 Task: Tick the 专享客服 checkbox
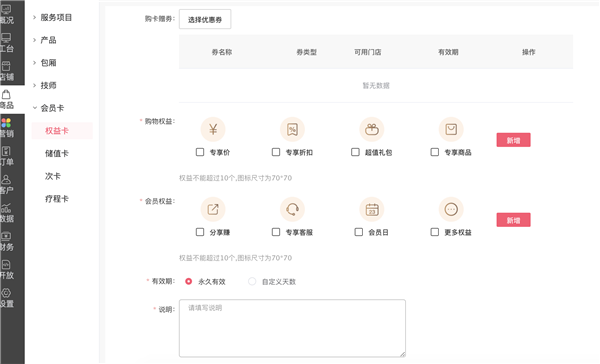click(276, 232)
